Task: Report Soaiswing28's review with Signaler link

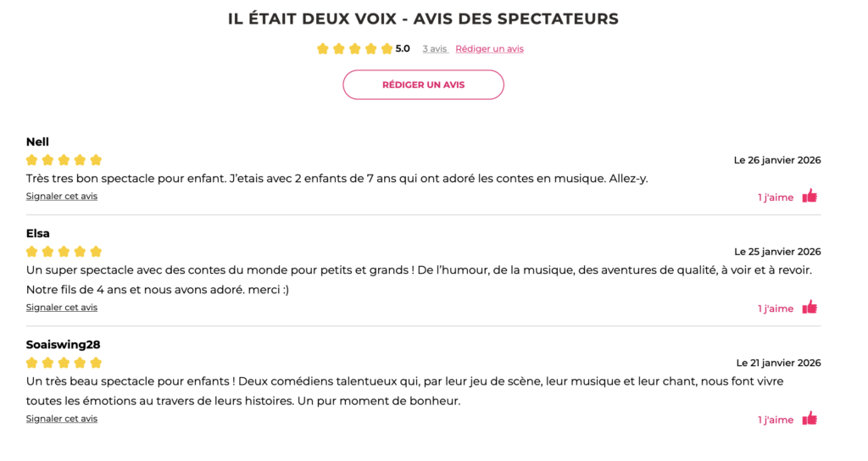Action: click(62, 419)
